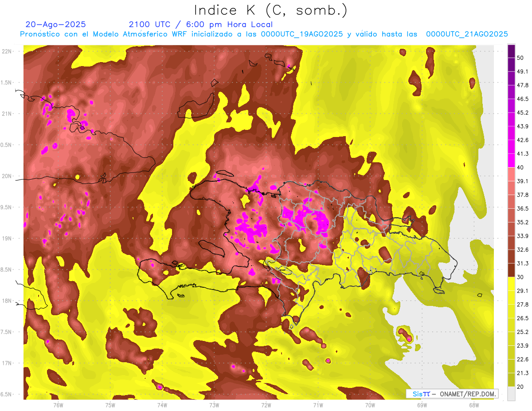Click the colorbar value '31.3'
The image size is (532, 411).
click(x=522, y=263)
